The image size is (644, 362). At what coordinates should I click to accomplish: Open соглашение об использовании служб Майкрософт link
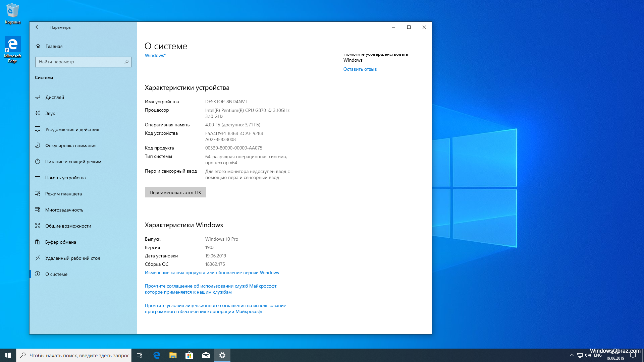coord(211,289)
